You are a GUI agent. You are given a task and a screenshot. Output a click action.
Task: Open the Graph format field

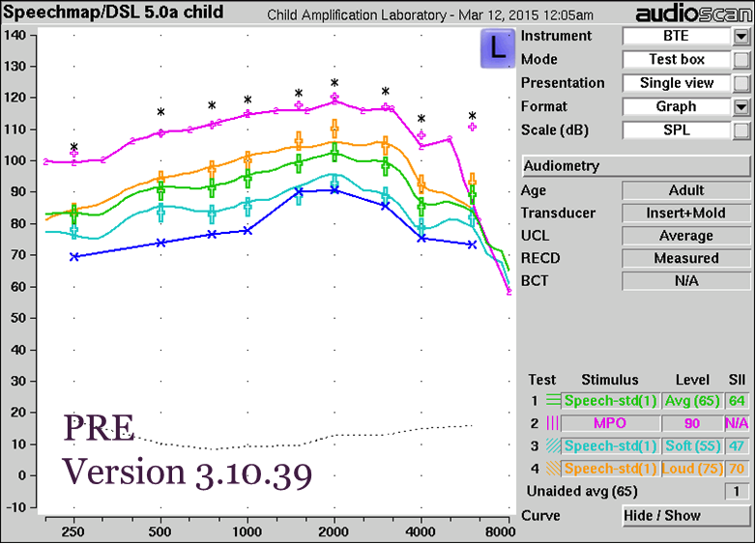[x=677, y=107]
